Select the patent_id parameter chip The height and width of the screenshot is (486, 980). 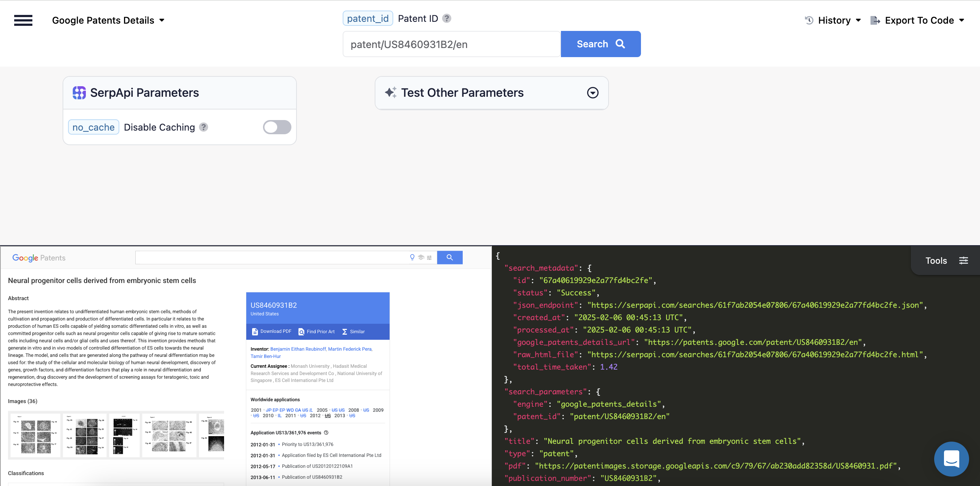(x=367, y=18)
